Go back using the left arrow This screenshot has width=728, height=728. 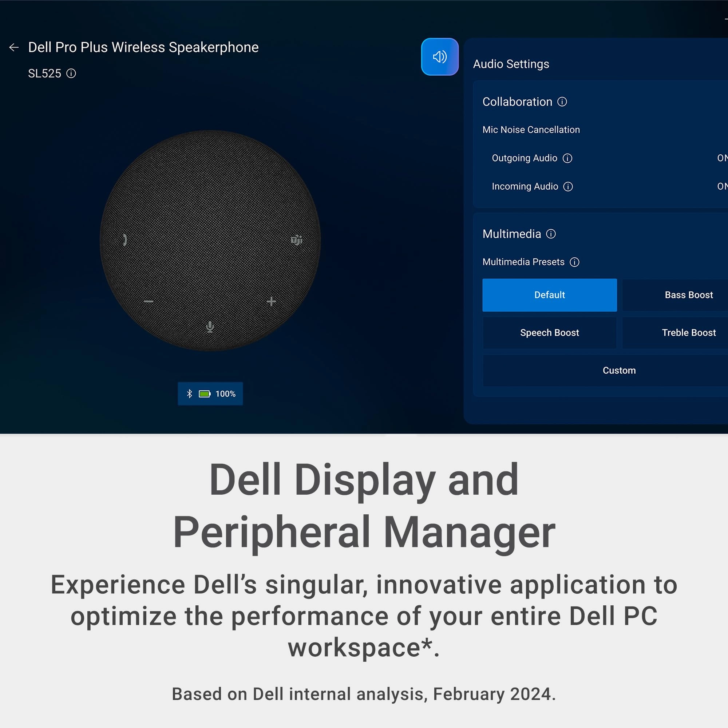point(14,47)
